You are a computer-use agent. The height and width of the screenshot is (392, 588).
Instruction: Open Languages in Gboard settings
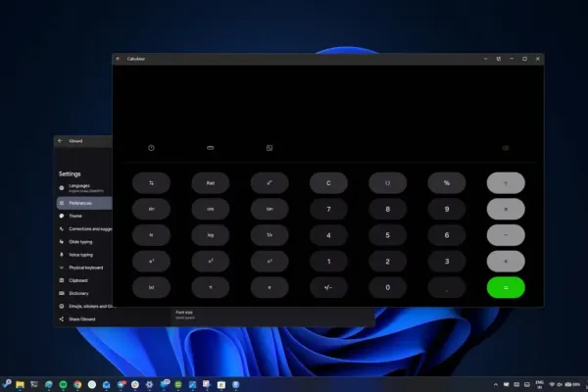coord(84,188)
